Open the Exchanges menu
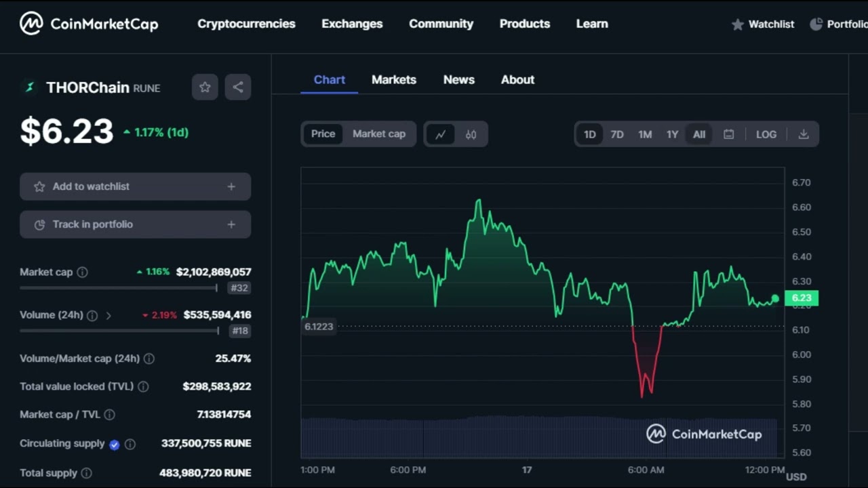 (x=352, y=24)
